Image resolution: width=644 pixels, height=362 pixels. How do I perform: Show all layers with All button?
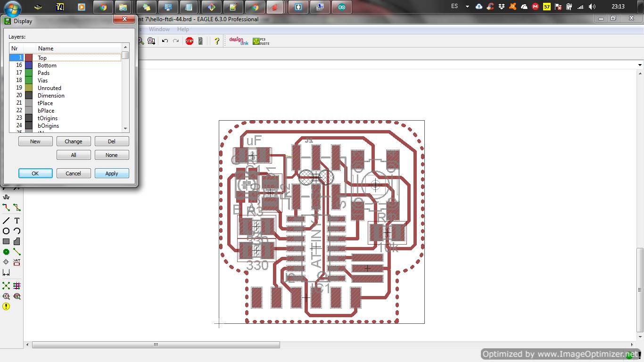click(74, 155)
